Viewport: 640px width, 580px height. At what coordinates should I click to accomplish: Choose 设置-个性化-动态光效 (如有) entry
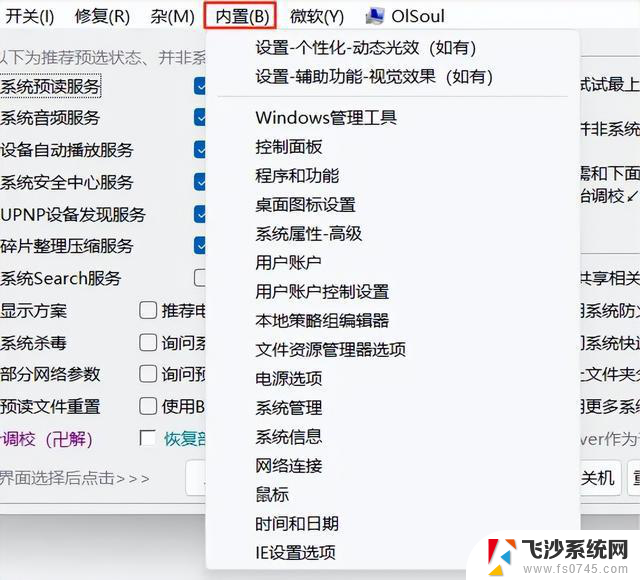click(366, 48)
